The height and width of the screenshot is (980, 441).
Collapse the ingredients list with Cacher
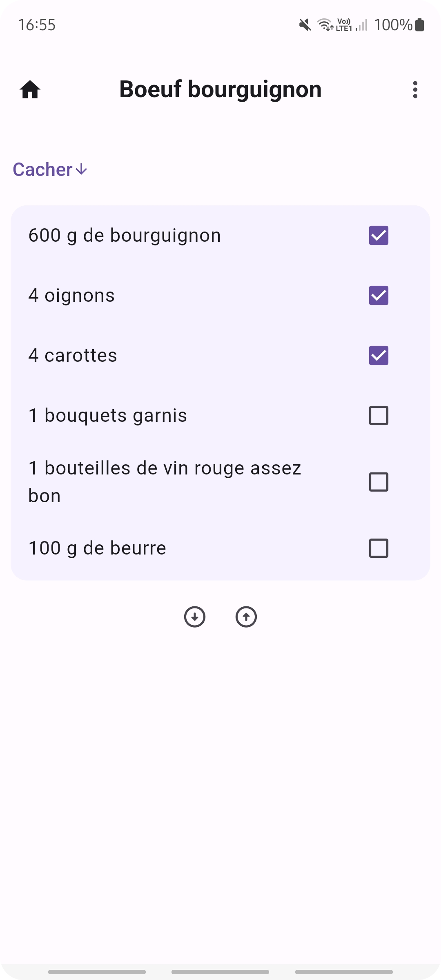coord(43,169)
